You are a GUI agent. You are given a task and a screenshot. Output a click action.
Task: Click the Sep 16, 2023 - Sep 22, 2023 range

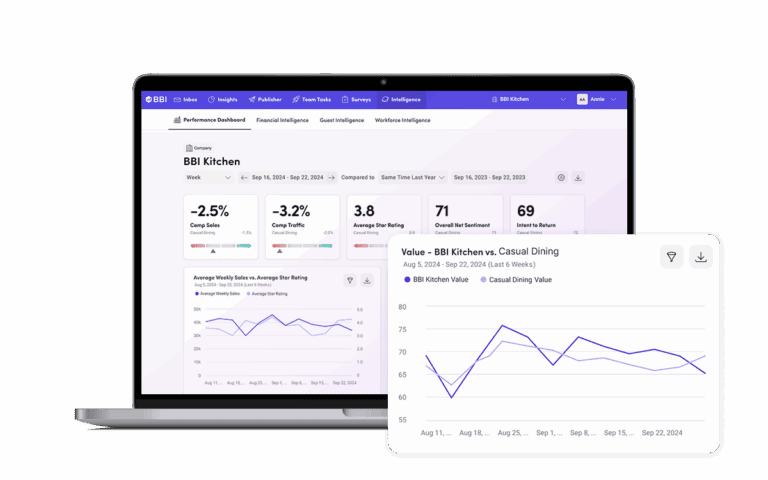point(489,177)
